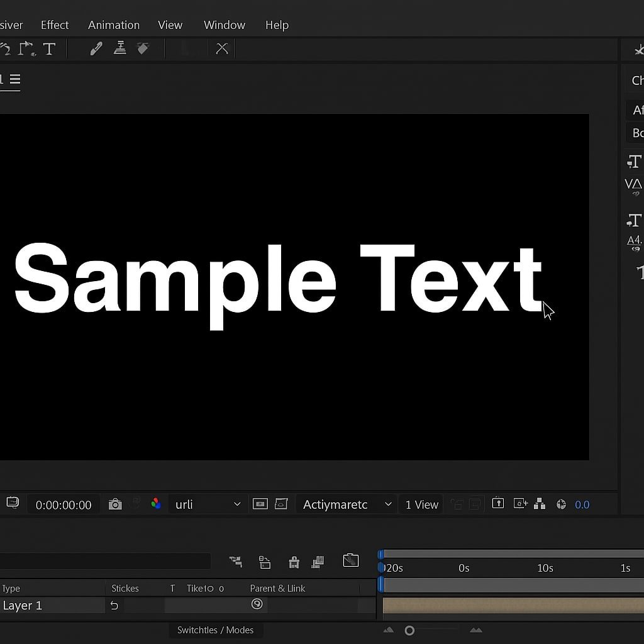Select the Eraser tool
644x644 pixels.
[143, 49]
